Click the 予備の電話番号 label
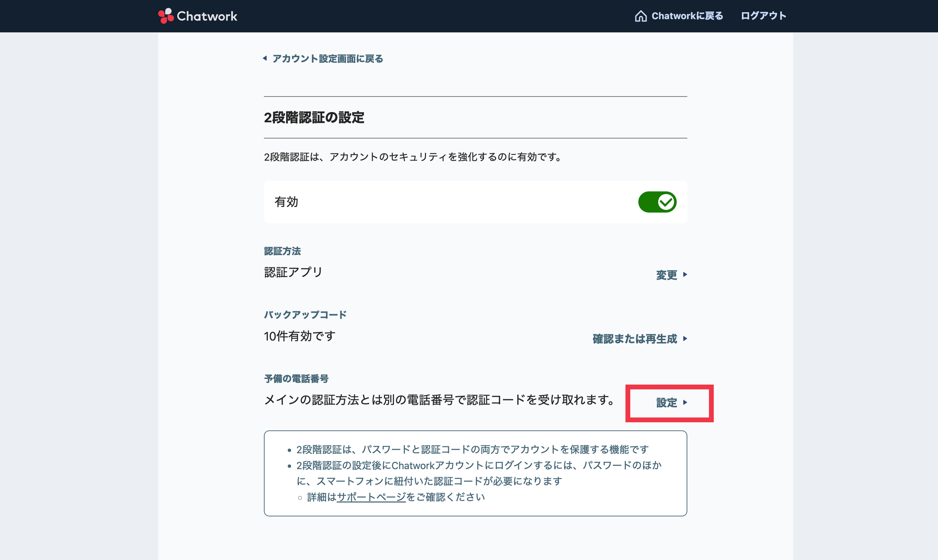Image resolution: width=938 pixels, height=560 pixels. click(296, 378)
